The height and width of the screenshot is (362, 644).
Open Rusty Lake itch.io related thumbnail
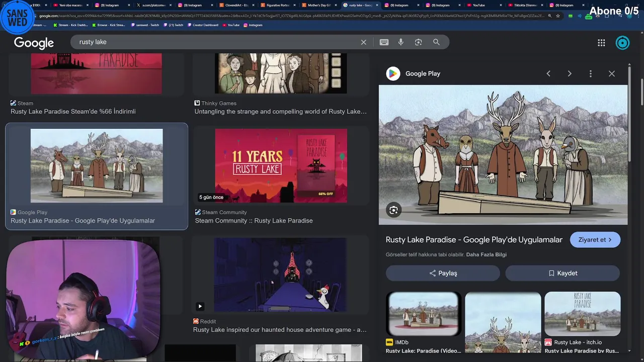(x=582, y=314)
